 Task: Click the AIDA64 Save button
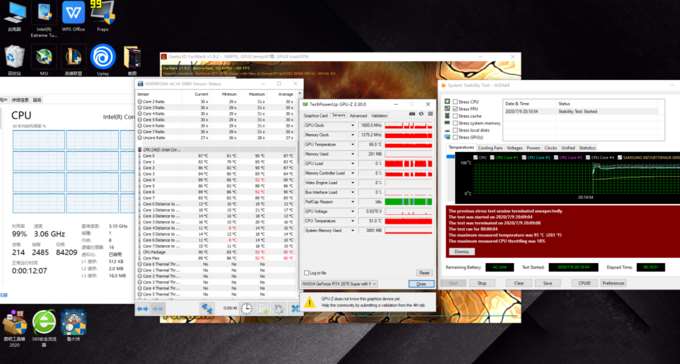[548, 283]
